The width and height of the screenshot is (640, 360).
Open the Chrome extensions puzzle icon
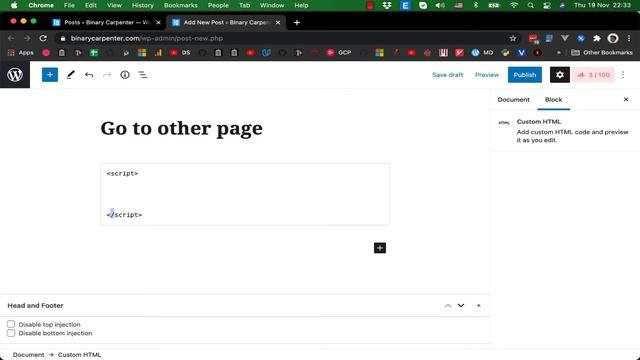pyautogui.click(x=596, y=38)
